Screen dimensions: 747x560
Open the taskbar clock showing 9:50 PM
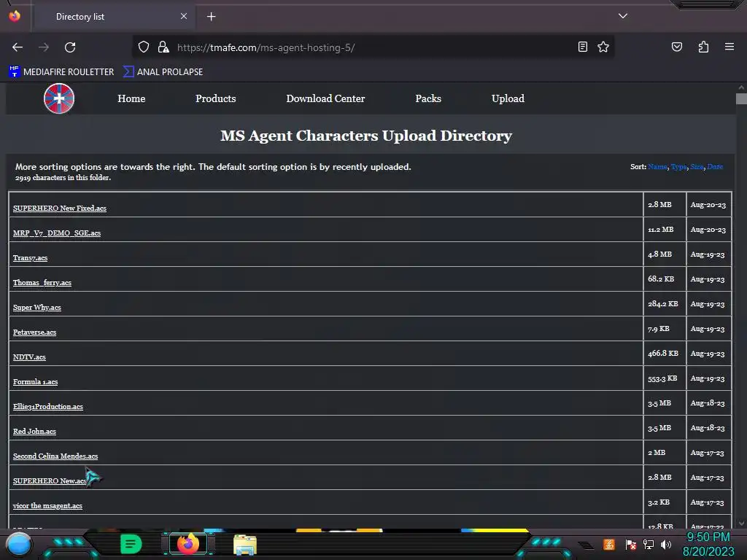(x=708, y=544)
